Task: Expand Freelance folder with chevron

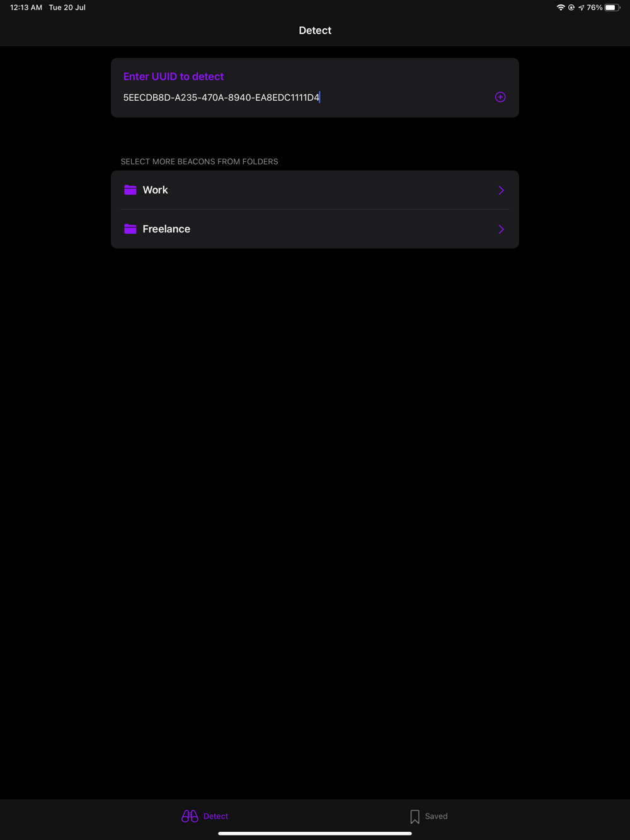Action: pyautogui.click(x=501, y=229)
